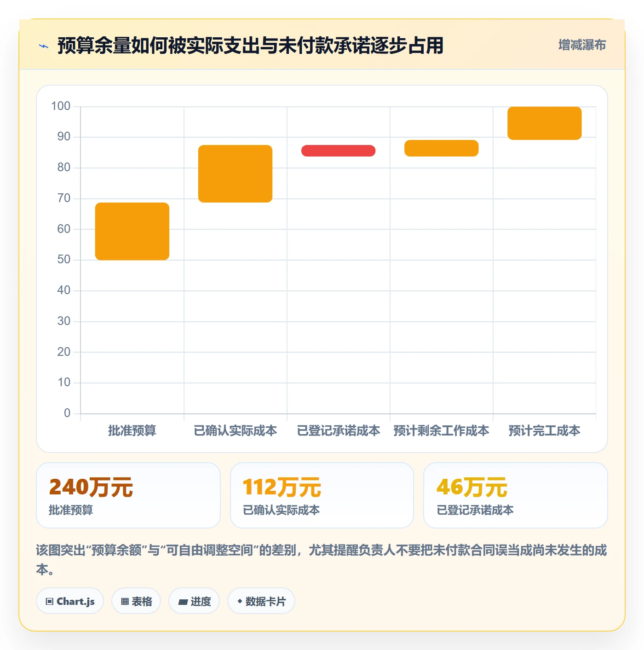
Task: Click the 已确认实际成本 orange bar
Action: (x=235, y=174)
